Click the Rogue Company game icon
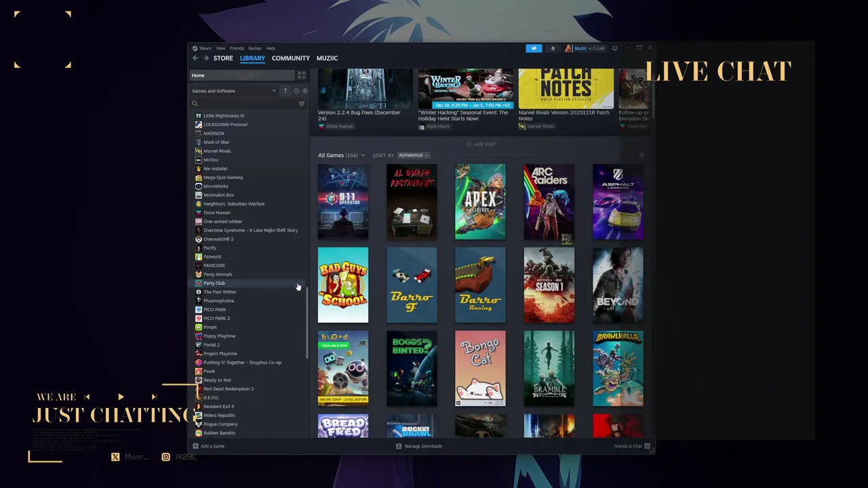Viewport: 868px width, 488px height. click(x=198, y=424)
